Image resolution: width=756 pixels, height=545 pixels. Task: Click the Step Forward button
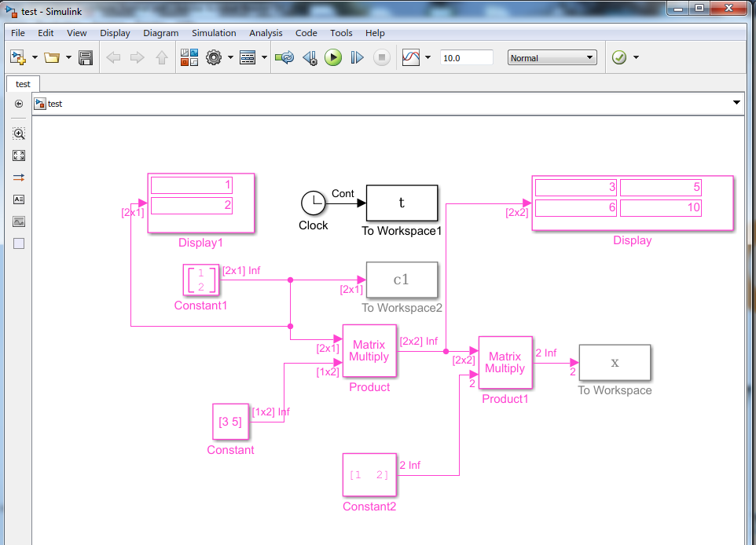point(358,58)
